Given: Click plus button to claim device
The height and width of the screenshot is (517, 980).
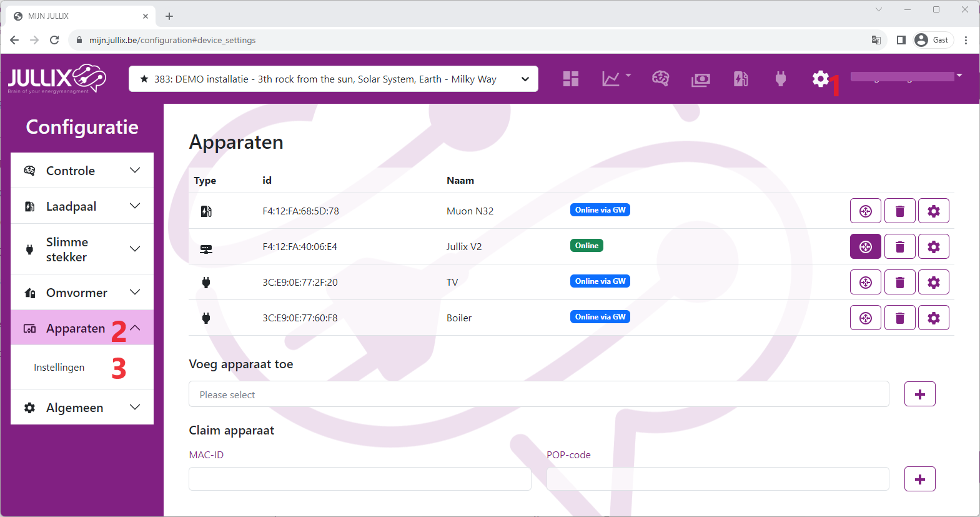Looking at the screenshot, I should pyautogui.click(x=919, y=479).
